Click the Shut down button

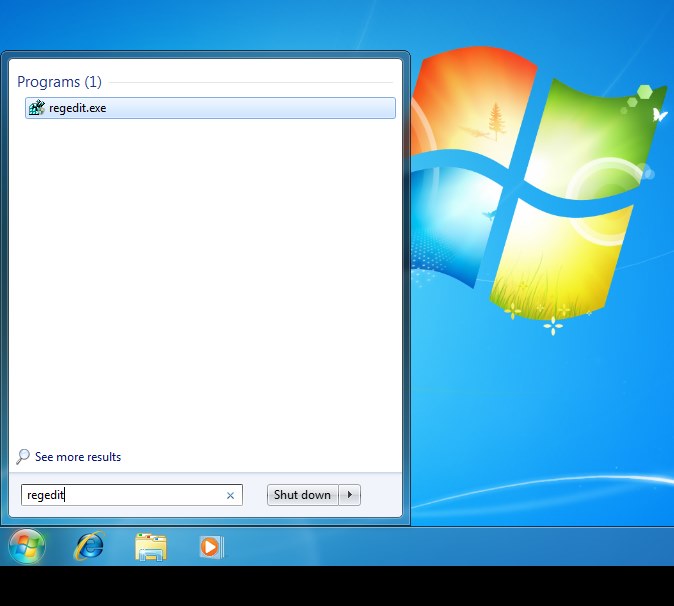click(303, 495)
